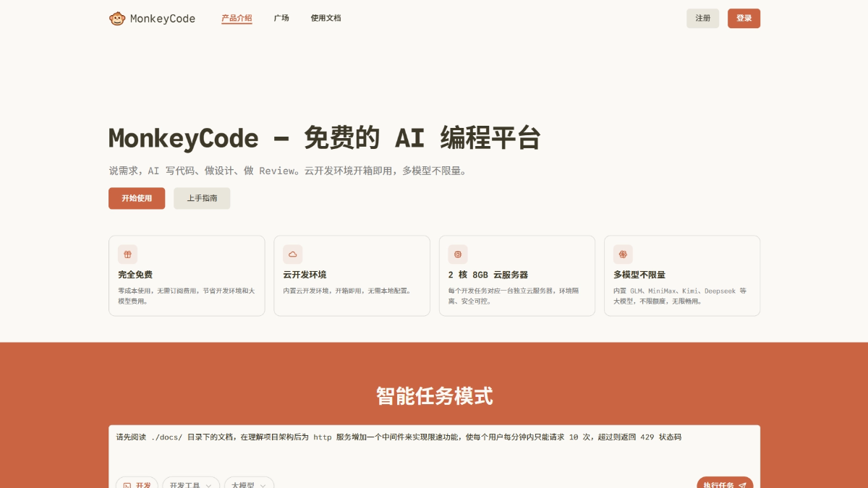Click the 登录 button
Image resolution: width=868 pixels, height=488 pixels.
[744, 18]
